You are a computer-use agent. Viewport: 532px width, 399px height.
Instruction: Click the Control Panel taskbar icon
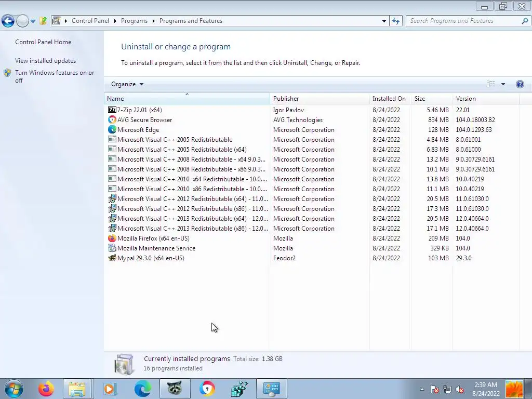point(271,389)
